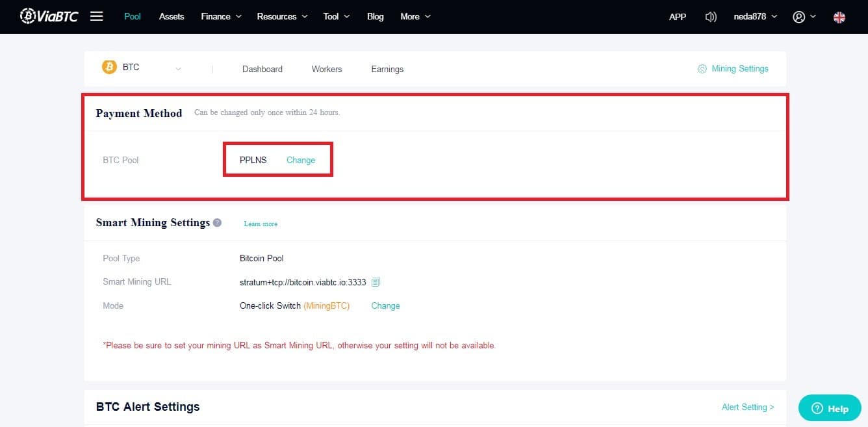Switch to the Earnings tab

tap(387, 69)
